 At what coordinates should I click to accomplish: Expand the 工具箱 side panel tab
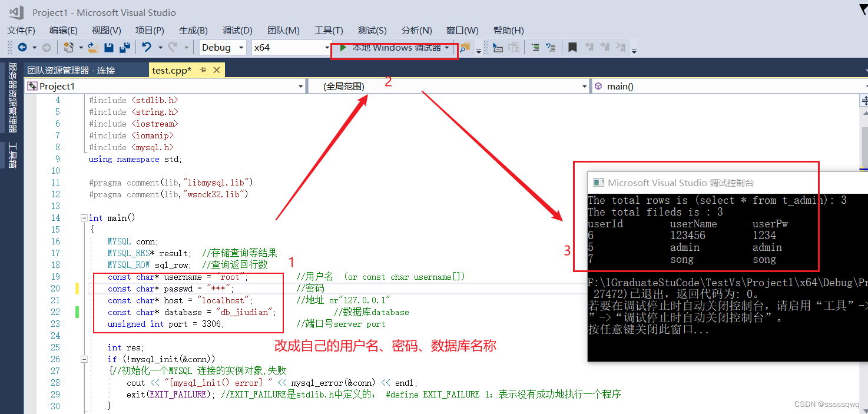click(x=12, y=155)
